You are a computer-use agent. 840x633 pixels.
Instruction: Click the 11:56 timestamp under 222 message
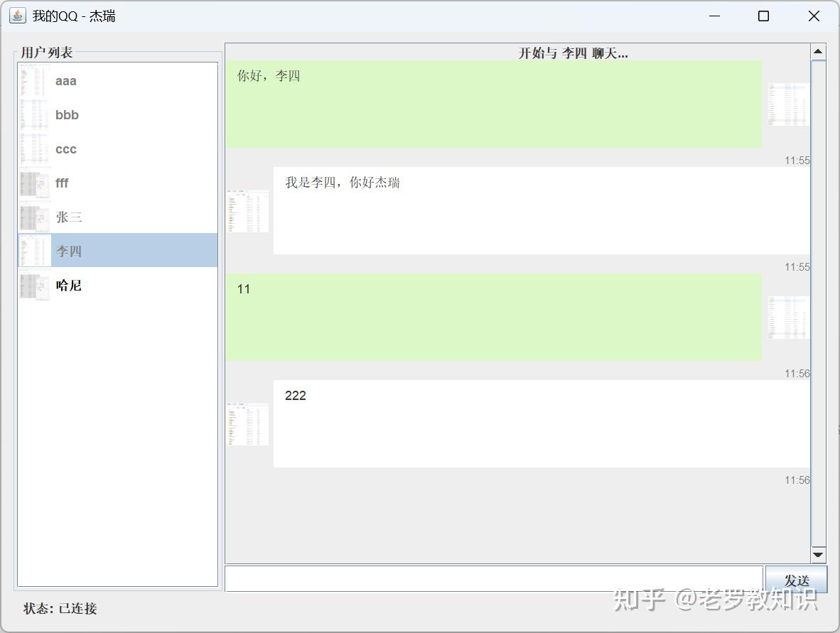point(797,480)
